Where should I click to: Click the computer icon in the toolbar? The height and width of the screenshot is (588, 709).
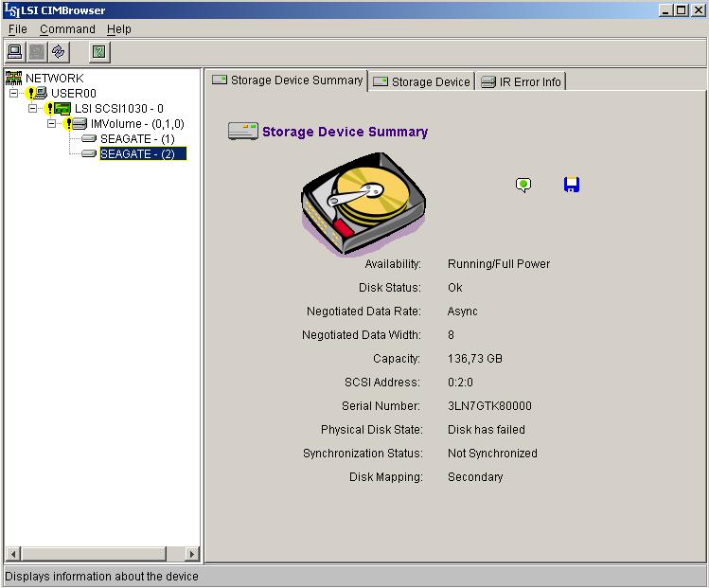[x=15, y=52]
